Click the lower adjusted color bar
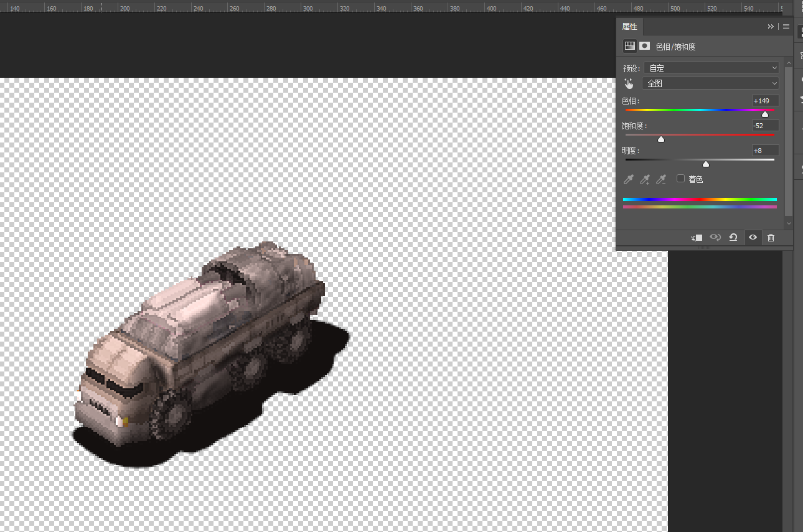 click(x=700, y=207)
